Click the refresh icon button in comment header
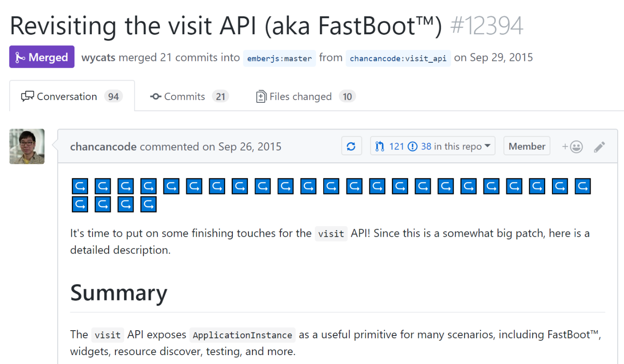This screenshot has width=624, height=364. tap(351, 146)
